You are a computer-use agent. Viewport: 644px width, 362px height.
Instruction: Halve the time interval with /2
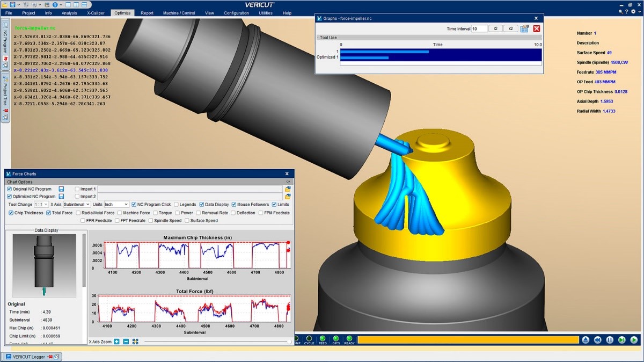tap(496, 28)
